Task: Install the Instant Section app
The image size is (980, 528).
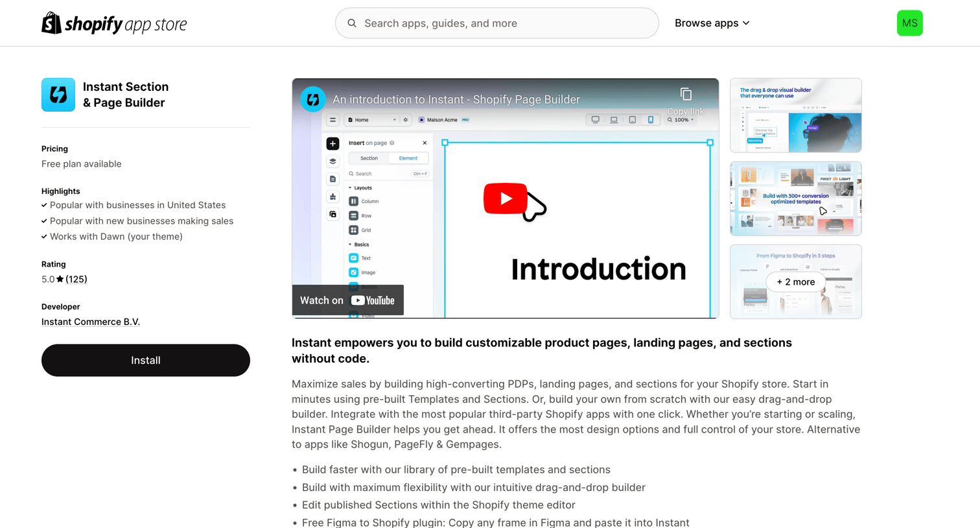Action: (x=146, y=360)
